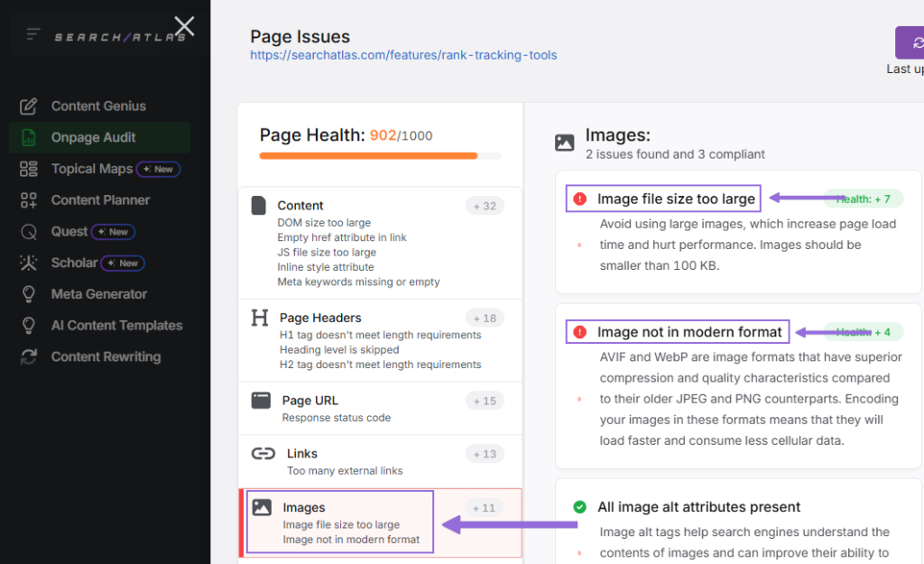
Task: Click the New badge next to Quest
Action: (x=113, y=232)
